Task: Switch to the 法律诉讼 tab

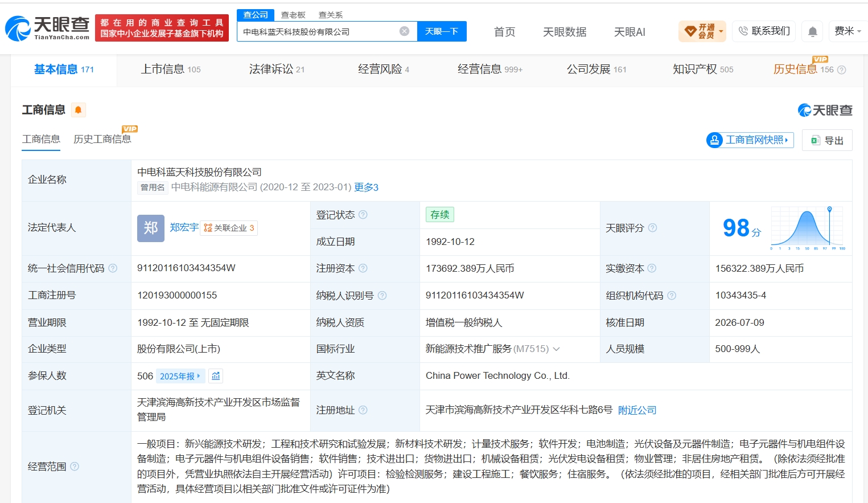Action: 277,69
